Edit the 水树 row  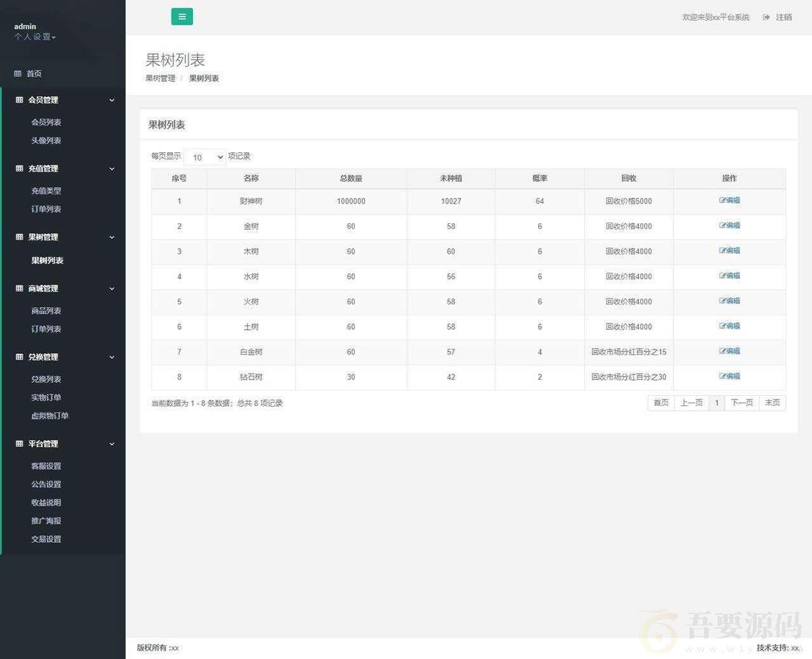point(730,276)
